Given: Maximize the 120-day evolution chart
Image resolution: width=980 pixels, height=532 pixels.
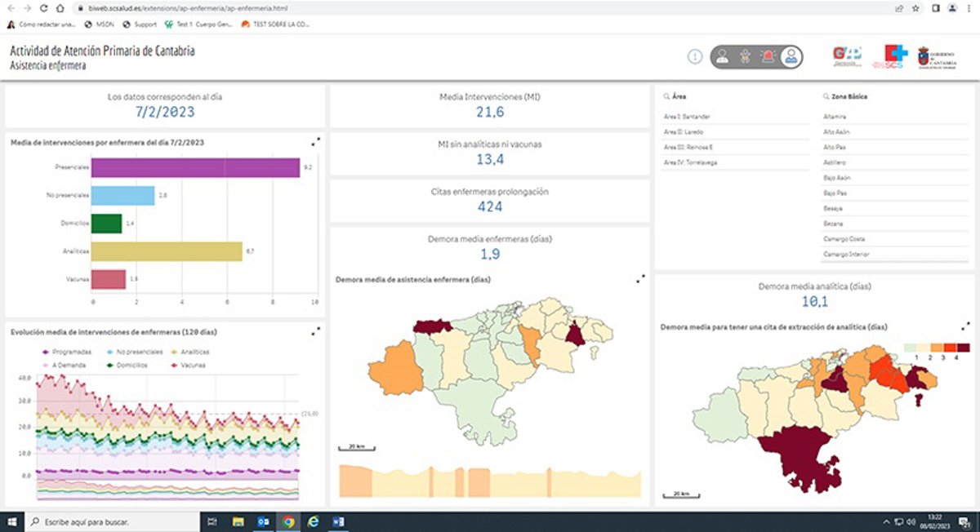Looking at the screenshot, I should point(316,331).
